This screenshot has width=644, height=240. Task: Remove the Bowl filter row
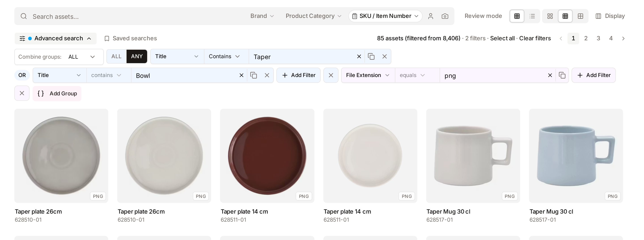[267, 75]
